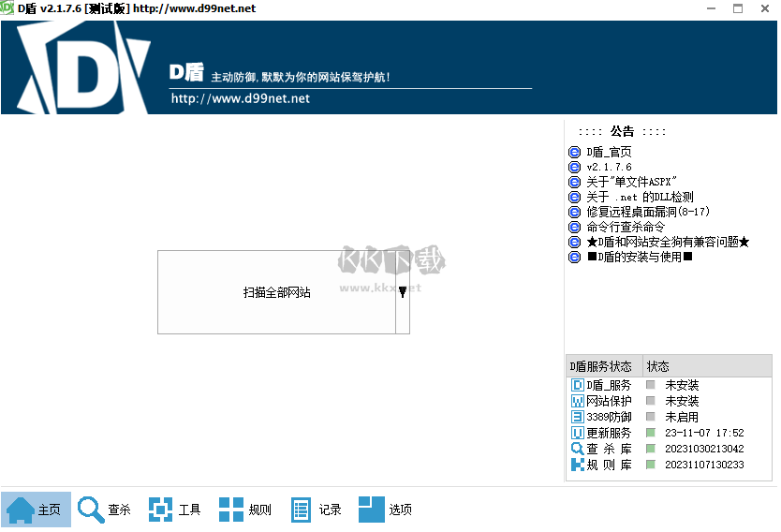Open the 选项 options icon
The image size is (781, 532).
(371, 510)
